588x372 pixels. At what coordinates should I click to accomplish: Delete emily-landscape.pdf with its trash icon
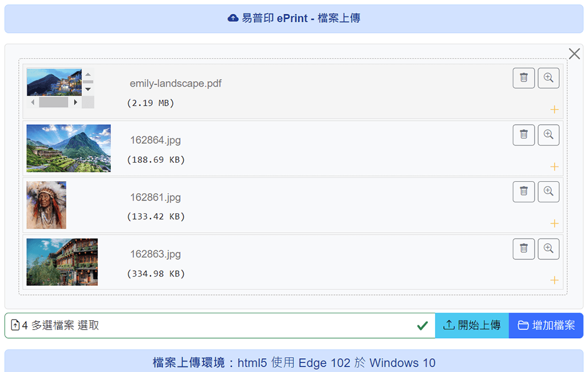523,78
